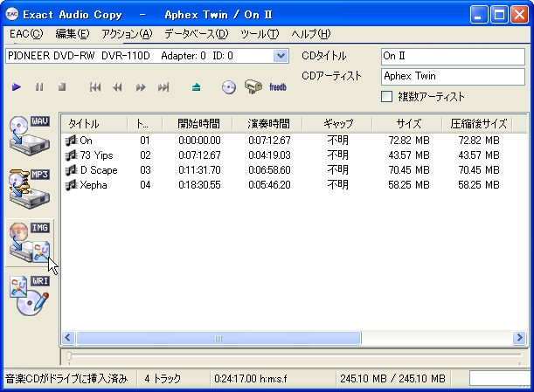This screenshot has width=534, height=392.
Task: Select the D Scape track title
Action: [99, 169]
